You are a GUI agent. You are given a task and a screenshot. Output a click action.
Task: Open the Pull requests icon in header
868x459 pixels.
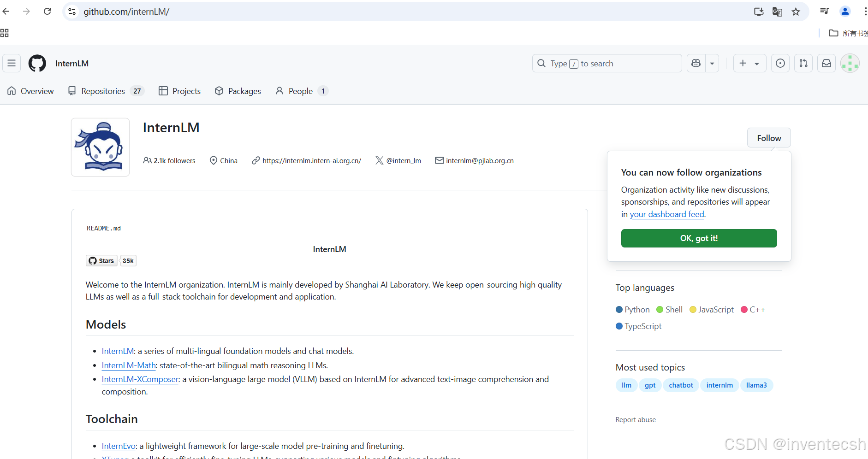[x=803, y=63]
